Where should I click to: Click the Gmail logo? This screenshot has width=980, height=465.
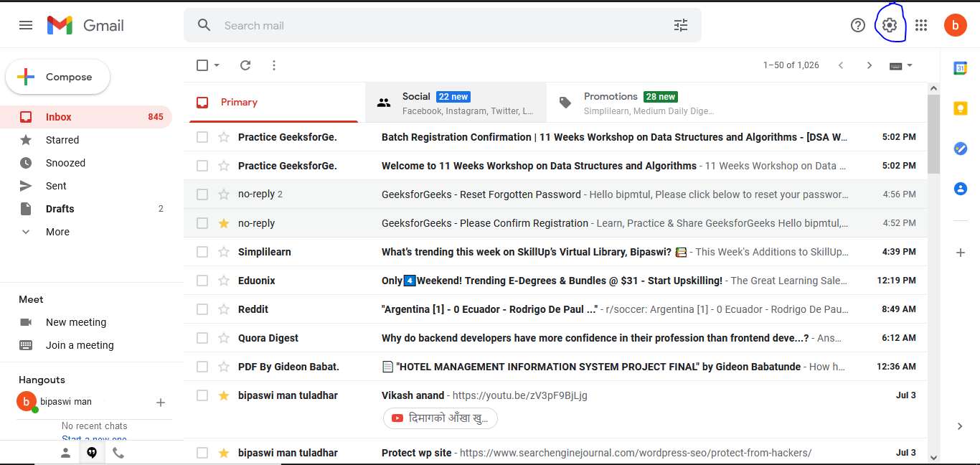[x=85, y=25]
